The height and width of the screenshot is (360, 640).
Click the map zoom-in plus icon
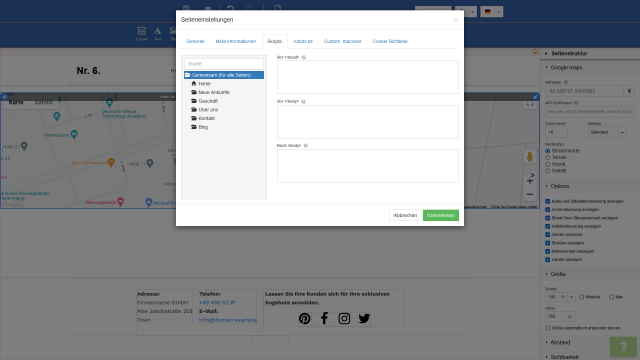(x=530, y=181)
